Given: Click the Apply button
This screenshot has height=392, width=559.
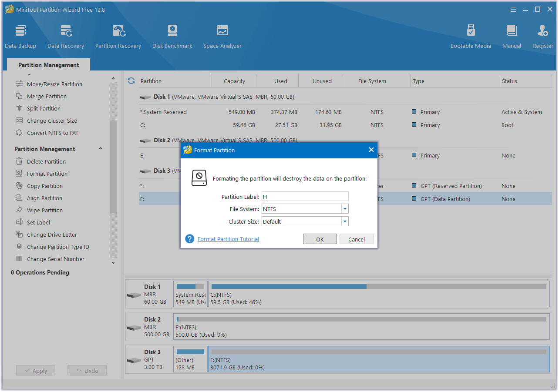Looking at the screenshot, I should 36,371.
